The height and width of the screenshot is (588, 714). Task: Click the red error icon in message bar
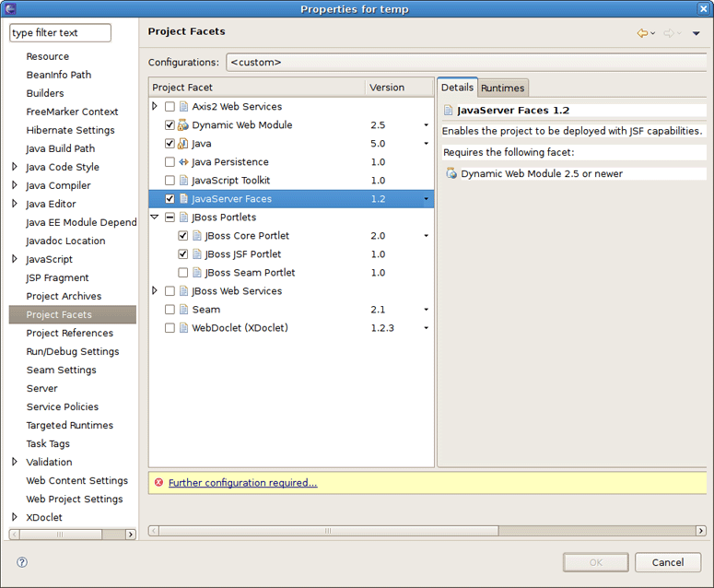pyautogui.click(x=158, y=483)
